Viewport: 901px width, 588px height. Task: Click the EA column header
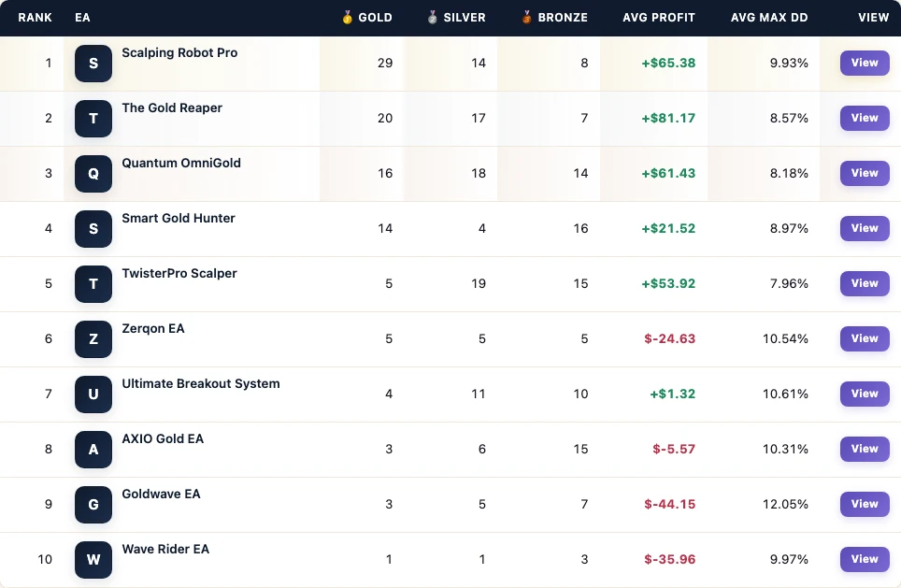[82, 17]
